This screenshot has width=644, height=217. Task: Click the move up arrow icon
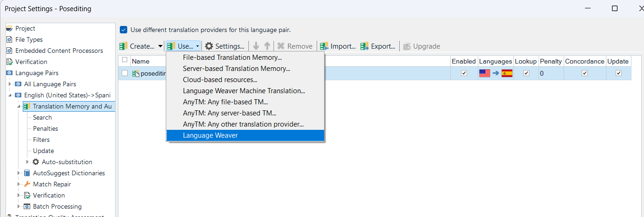[x=267, y=46]
